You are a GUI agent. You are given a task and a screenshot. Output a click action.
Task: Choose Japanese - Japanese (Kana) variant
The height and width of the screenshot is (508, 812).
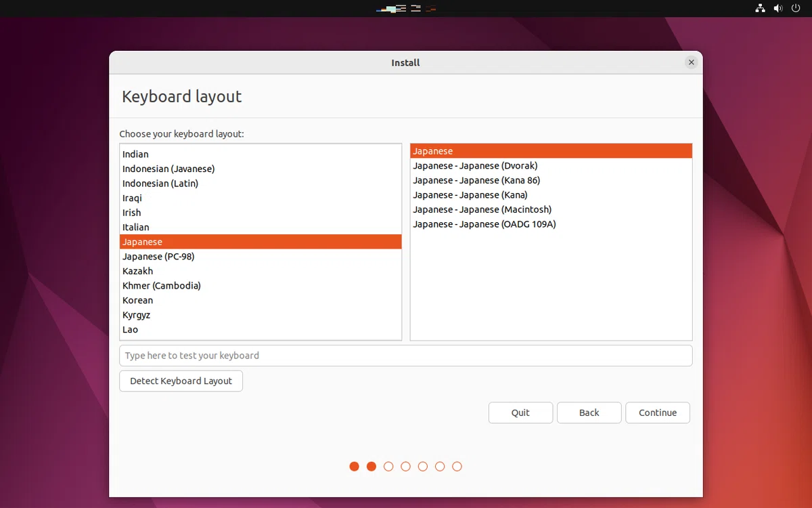click(551, 195)
